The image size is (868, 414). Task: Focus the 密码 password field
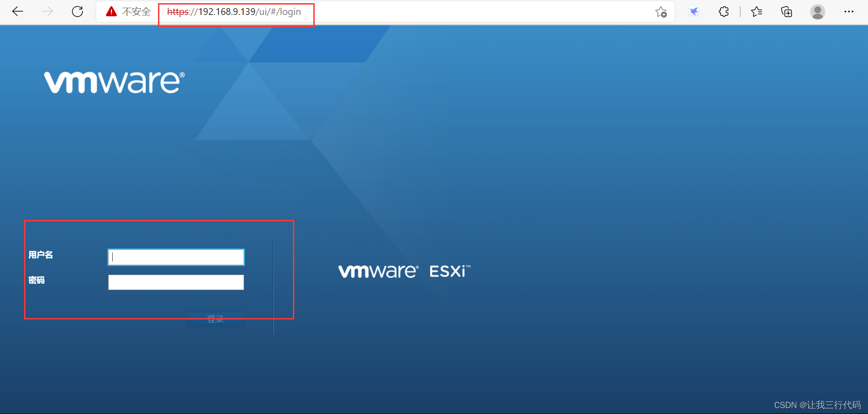click(x=176, y=282)
